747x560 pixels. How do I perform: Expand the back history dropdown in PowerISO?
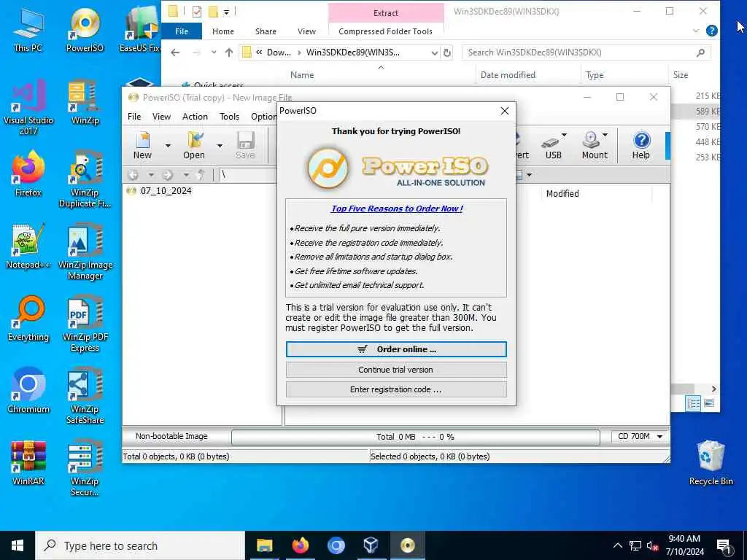point(150,175)
